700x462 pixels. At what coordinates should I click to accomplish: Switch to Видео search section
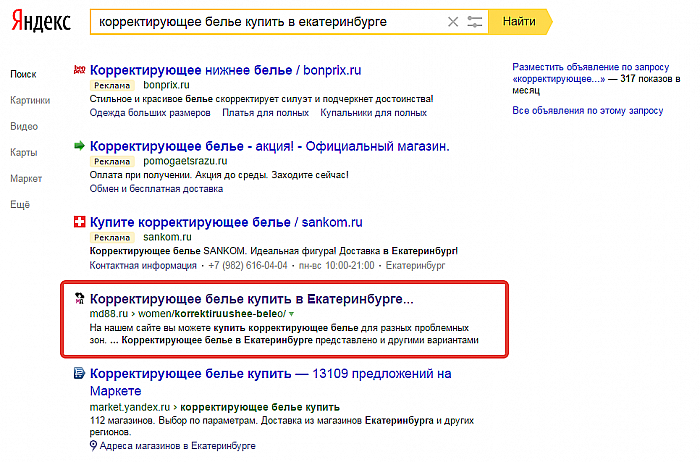point(24,126)
